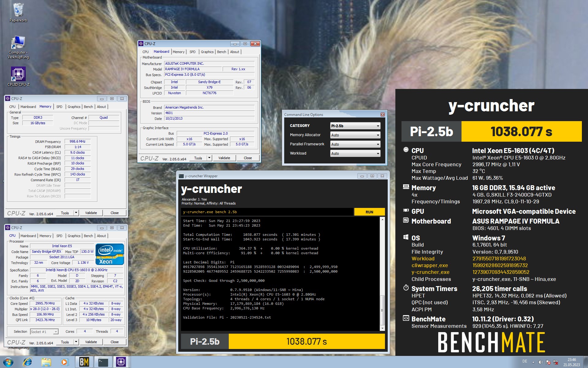The height and width of the screenshot is (368, 588).
Task: Click GPU card icon in BenchMate panel
Action: click(406, 210)
